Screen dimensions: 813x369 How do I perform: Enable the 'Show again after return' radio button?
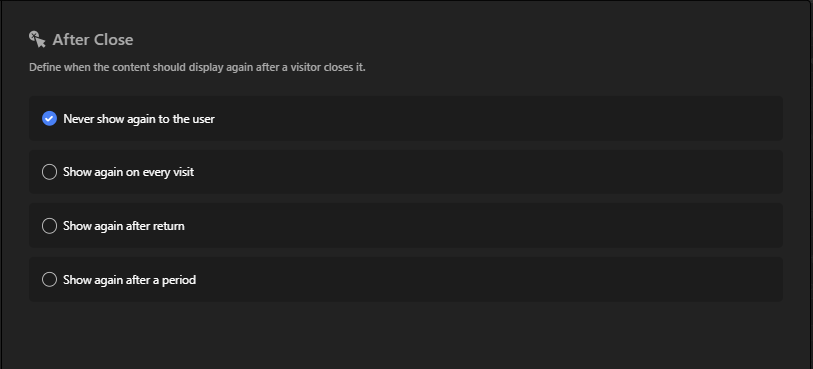[49, 226]
